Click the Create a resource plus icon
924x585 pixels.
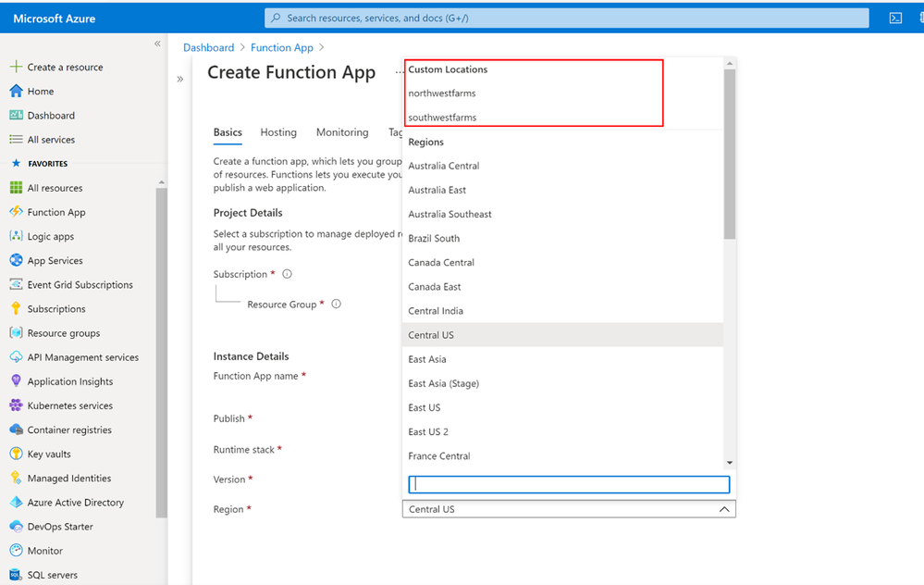tap(16, 67)
